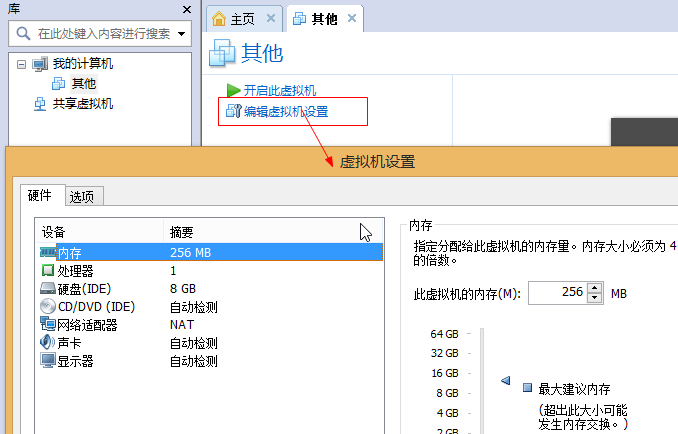Screen dimensions: 678x434
Task: Click the display monitor icon
Action: (x=48, y=361)
